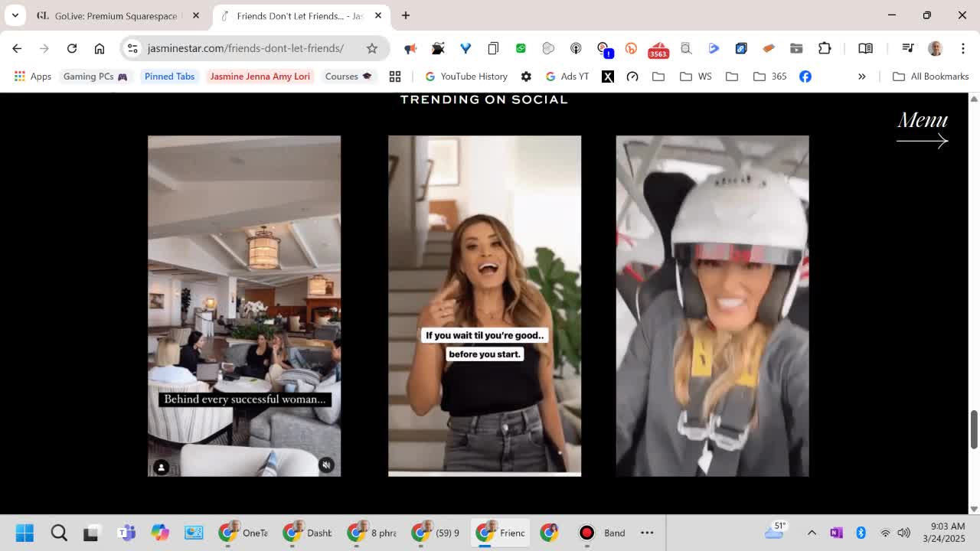Click the profile icon on first video
The image size is (980, 551).
coord(162,467)
